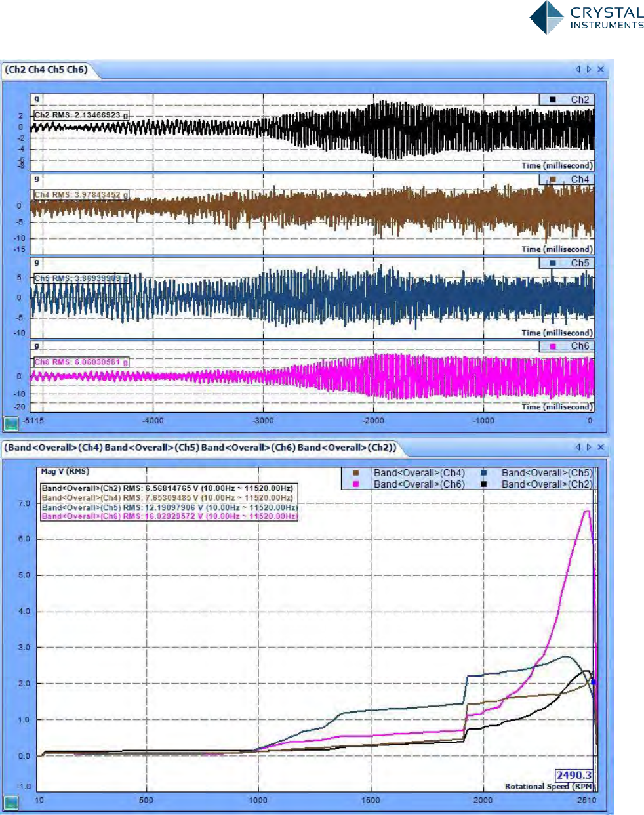Click the right arrow in time-signal pane header

point(589,69)
